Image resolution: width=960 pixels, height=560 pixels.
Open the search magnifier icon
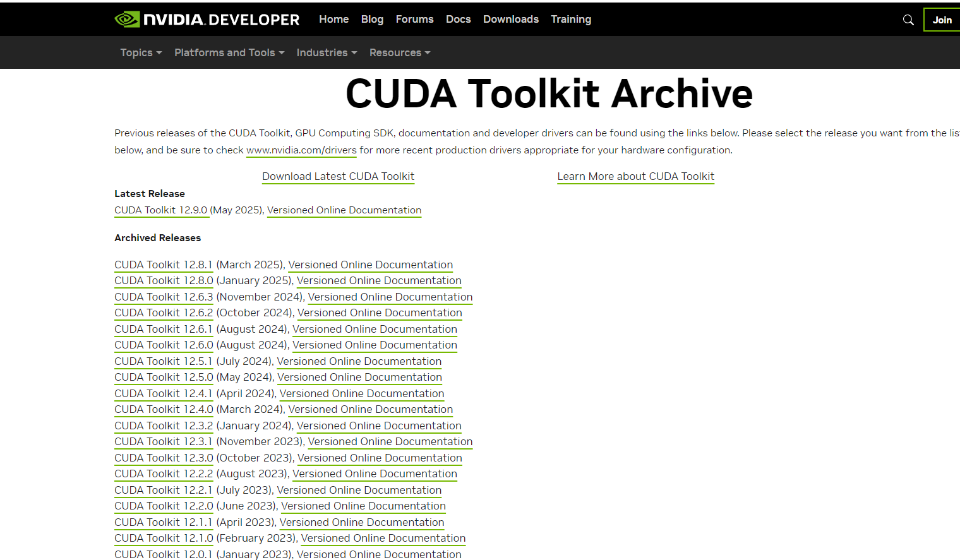(x=908, y=20)
